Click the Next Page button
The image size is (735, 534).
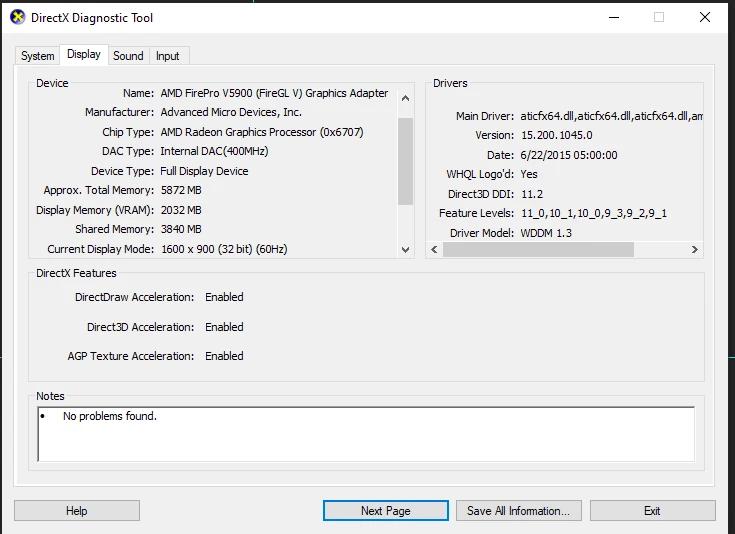[386, 511]
